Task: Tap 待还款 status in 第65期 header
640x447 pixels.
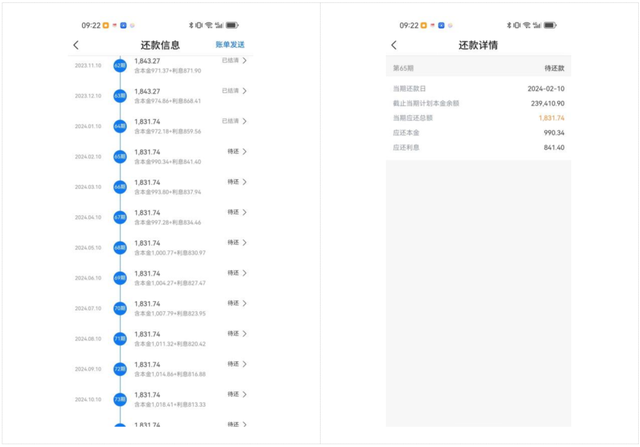Action: (554, 68)
